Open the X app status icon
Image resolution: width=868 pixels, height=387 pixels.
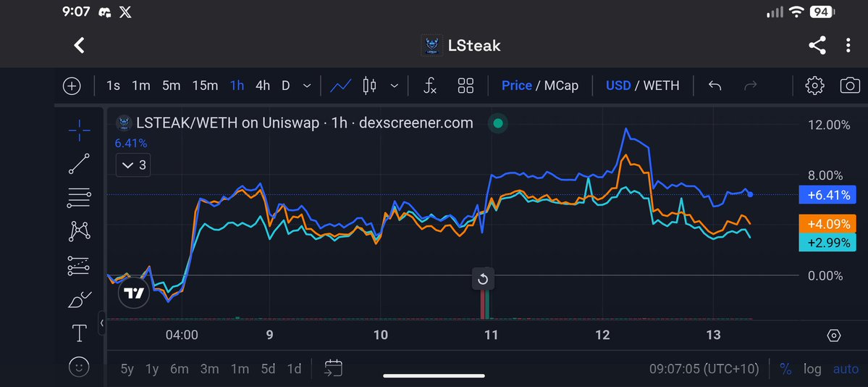click(126, 12)
